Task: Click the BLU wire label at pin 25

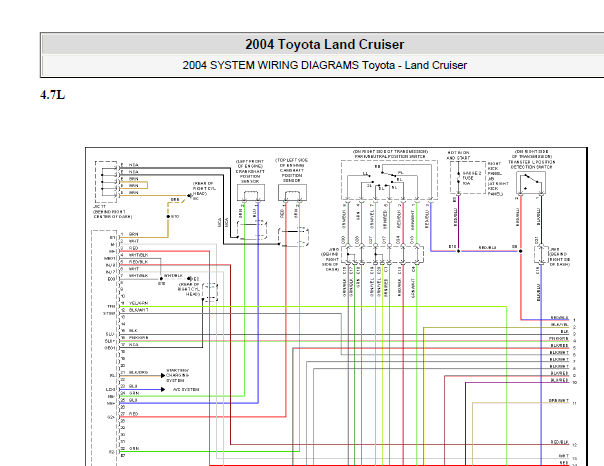Action: tap(133, 400)
